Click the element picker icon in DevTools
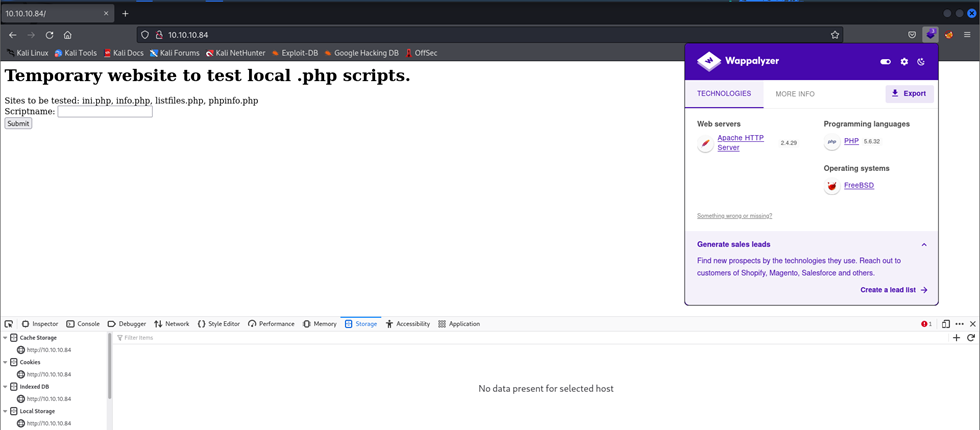 pos(9,324)
